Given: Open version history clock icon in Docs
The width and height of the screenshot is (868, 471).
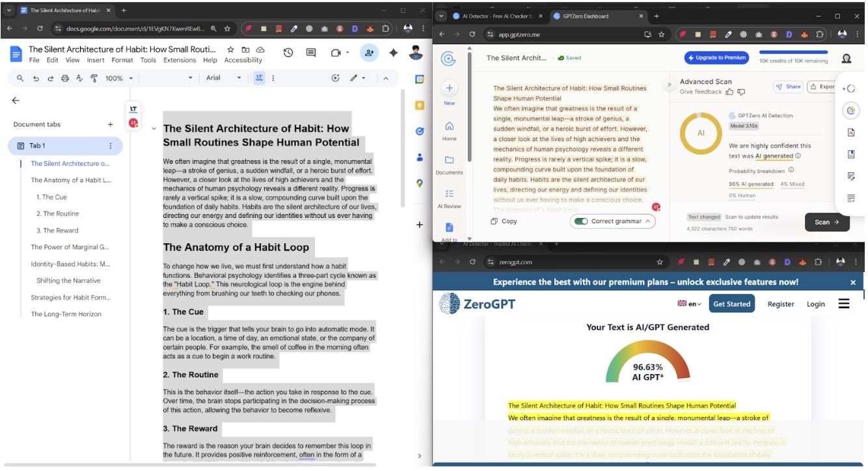Looking at the screenshot, I should tap(288, 53).
